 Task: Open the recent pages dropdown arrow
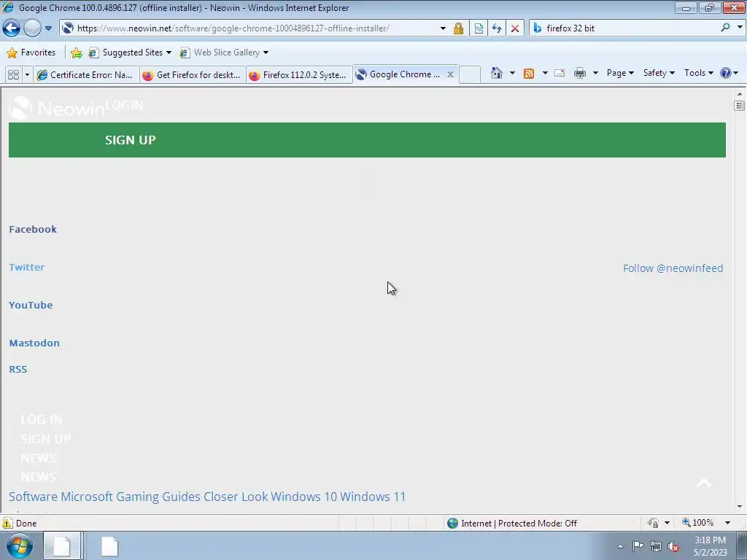click(x=49, y=28)
